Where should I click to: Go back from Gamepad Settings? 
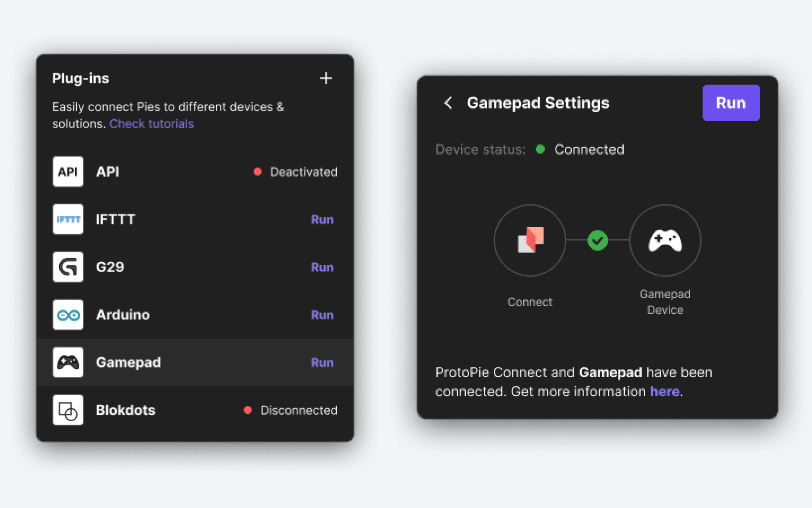tap(447, 103)
